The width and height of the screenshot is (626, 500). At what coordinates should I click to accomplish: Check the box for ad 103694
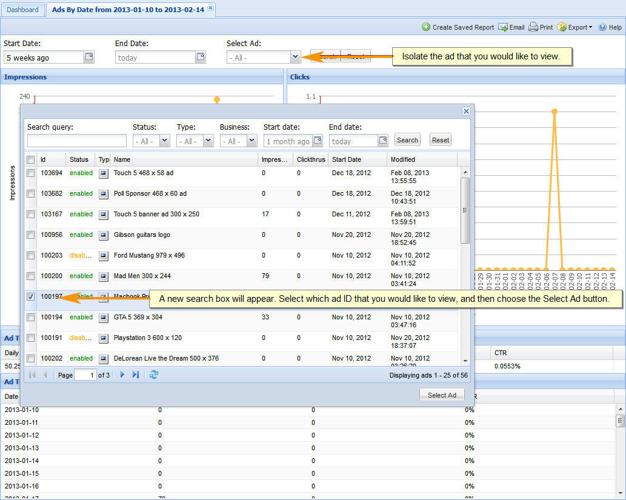pos(31,174)
